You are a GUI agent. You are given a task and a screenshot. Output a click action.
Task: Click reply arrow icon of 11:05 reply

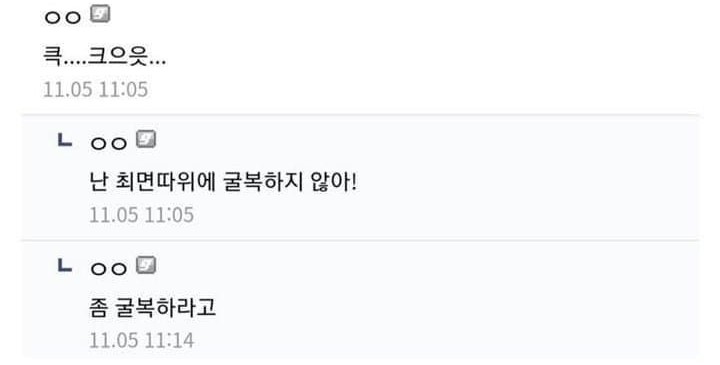tap(65, 140)
